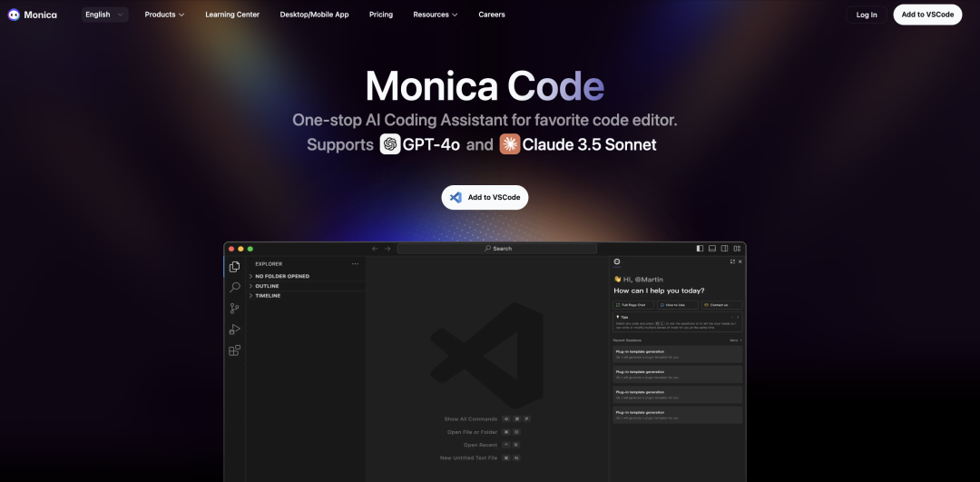Open the Extensions blocks icon
This screenshot has height=482, width=980.
coord(234,350)
